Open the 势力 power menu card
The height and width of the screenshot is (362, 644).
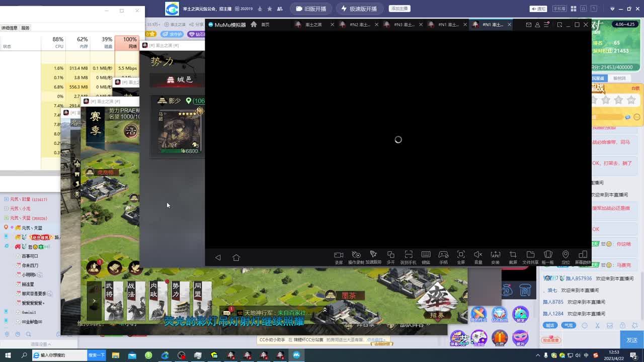click(180, 301)
